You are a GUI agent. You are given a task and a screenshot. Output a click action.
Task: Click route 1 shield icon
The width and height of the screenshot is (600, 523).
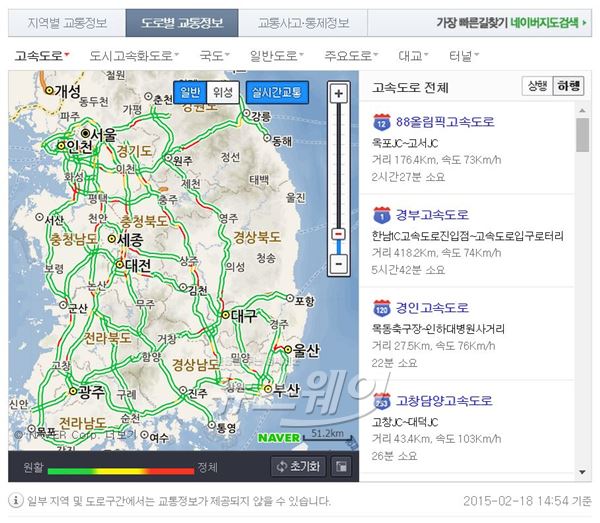(382, 215)
